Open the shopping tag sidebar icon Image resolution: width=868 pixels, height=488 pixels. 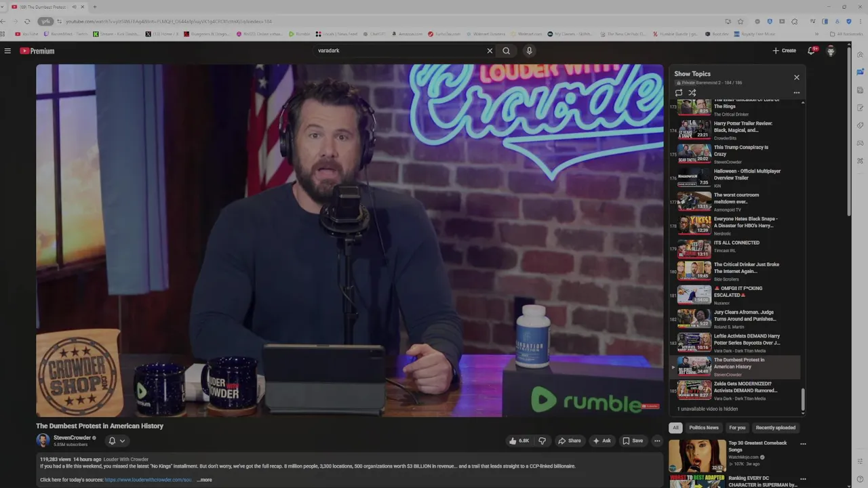860,125
